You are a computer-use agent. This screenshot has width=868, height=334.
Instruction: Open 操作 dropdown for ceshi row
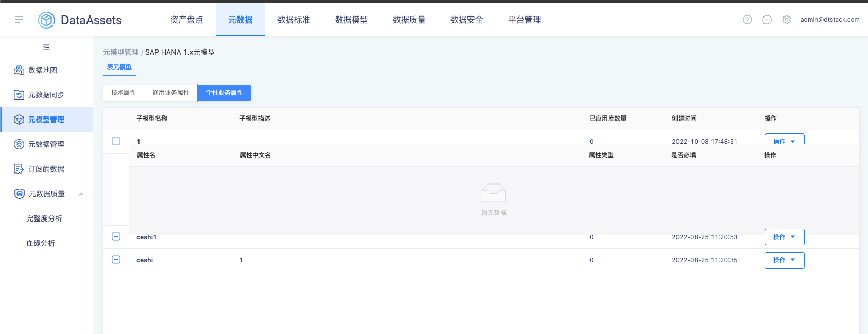click(x=784, y=260)
